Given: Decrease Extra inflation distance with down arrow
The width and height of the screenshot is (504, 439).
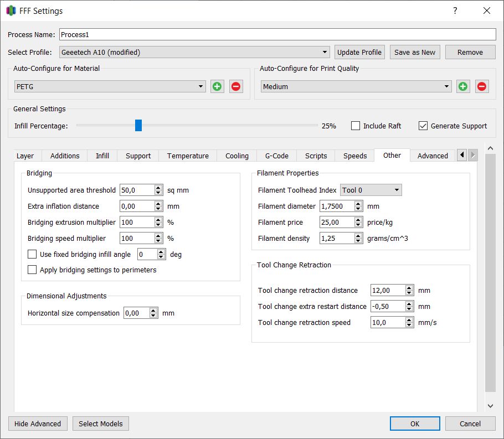Looking at the screenshot, I should (158, 209).
